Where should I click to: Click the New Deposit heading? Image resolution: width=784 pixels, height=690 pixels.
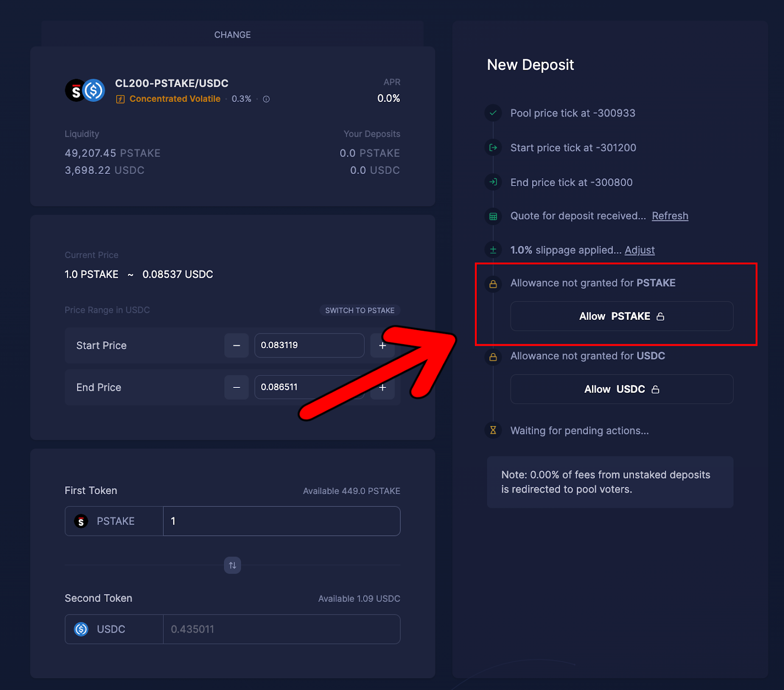pyautogui.click(x=530, y=65)
